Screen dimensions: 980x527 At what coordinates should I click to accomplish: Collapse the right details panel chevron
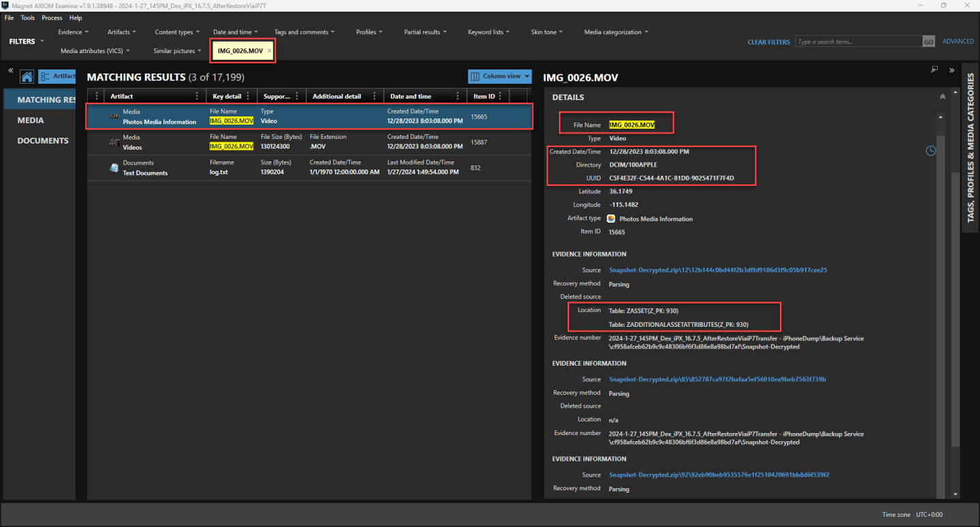951,70
